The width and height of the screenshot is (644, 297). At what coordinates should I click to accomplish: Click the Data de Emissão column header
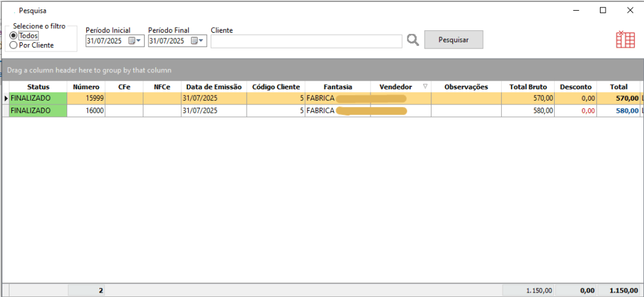[214, 87]
